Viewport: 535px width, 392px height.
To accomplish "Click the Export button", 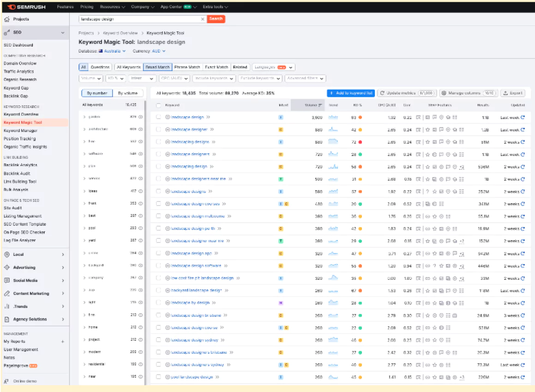I will pos(513,93).
